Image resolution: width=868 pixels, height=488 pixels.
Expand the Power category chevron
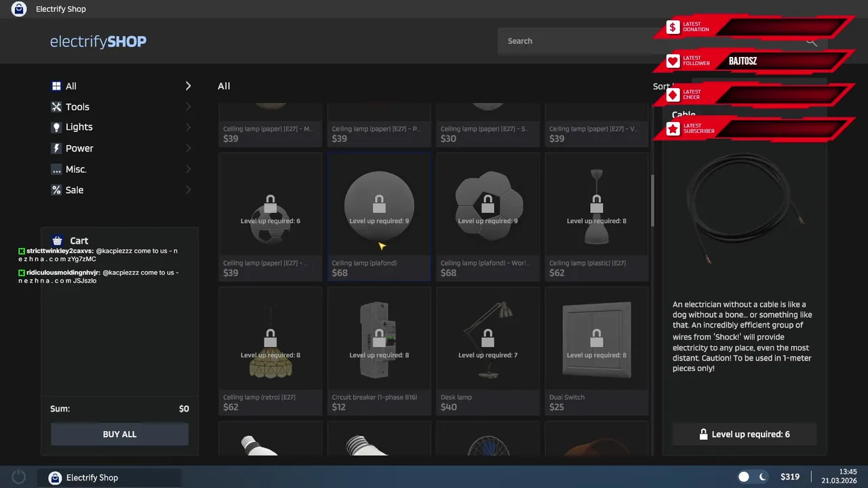[188, 148]
